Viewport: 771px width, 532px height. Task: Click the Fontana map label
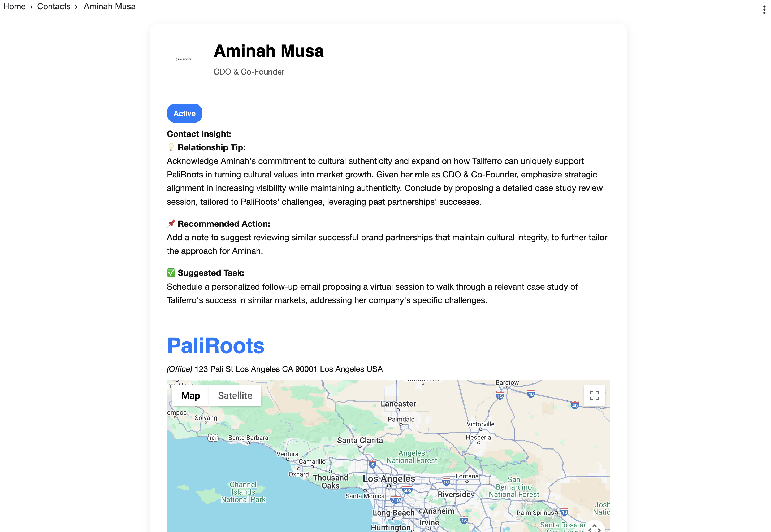click(467, 476)
